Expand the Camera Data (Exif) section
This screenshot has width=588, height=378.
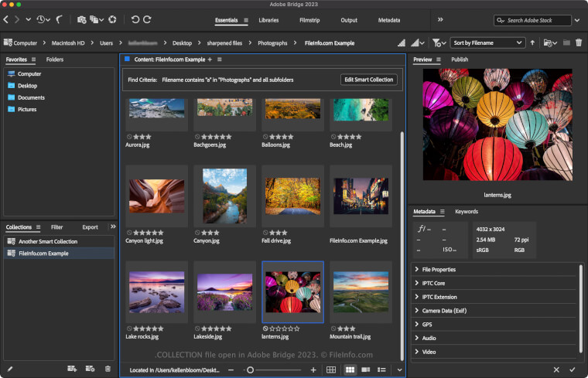tap(445, 311)
